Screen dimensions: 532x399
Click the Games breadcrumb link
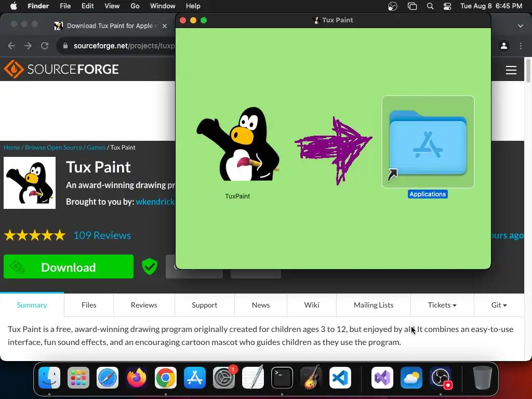(x=96, y=147)
